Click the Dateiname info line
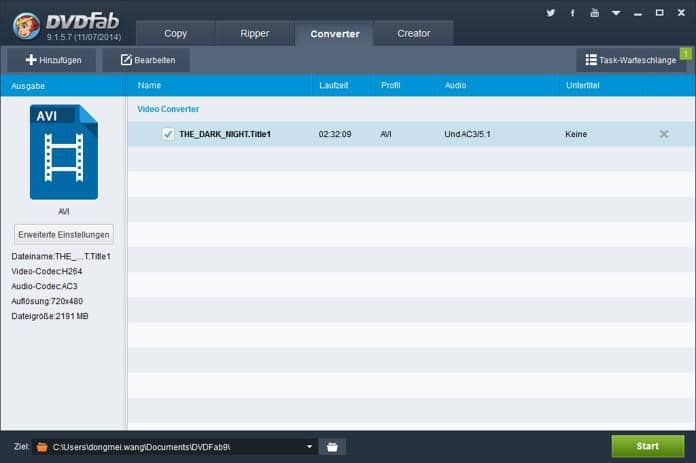696x463 pixels. pyautogui.click(x=61, y=256)
